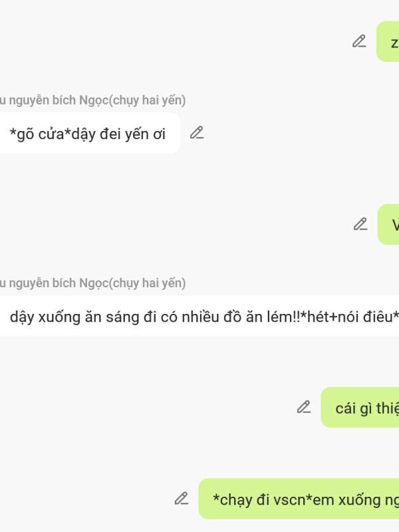Edit the "*gõ cửa*dậy đei yến ơi" message
This screenshot has height=532, width=399.
(196, 132)
